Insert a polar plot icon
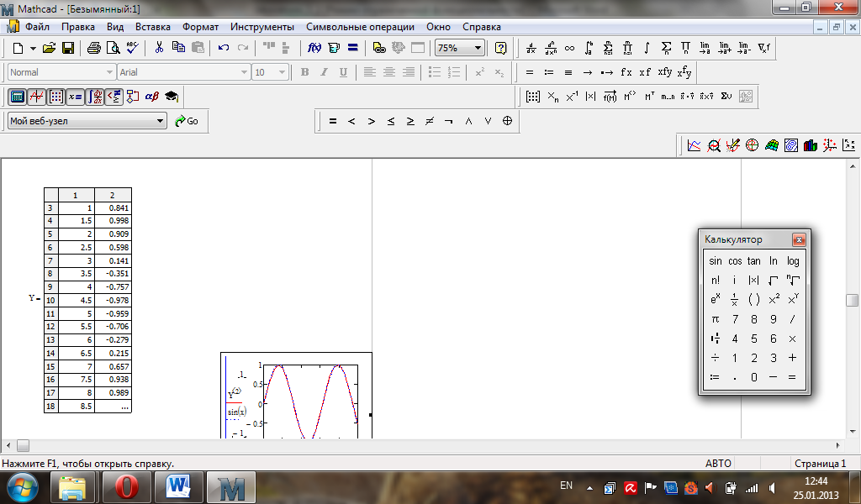The height and width of the screenshot is (504, 861). (753, 145)
